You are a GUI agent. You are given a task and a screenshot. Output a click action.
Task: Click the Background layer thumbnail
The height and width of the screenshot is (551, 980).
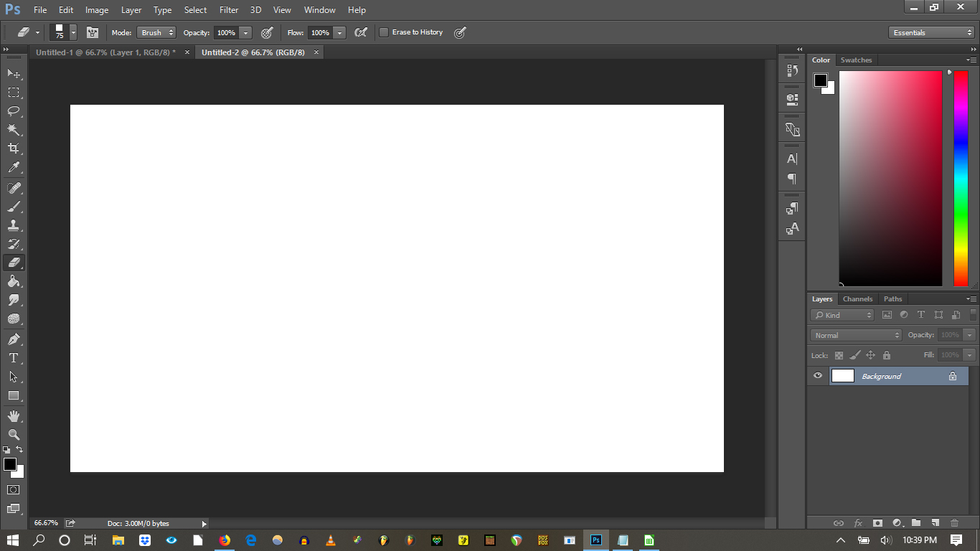(x=842, y=375)
